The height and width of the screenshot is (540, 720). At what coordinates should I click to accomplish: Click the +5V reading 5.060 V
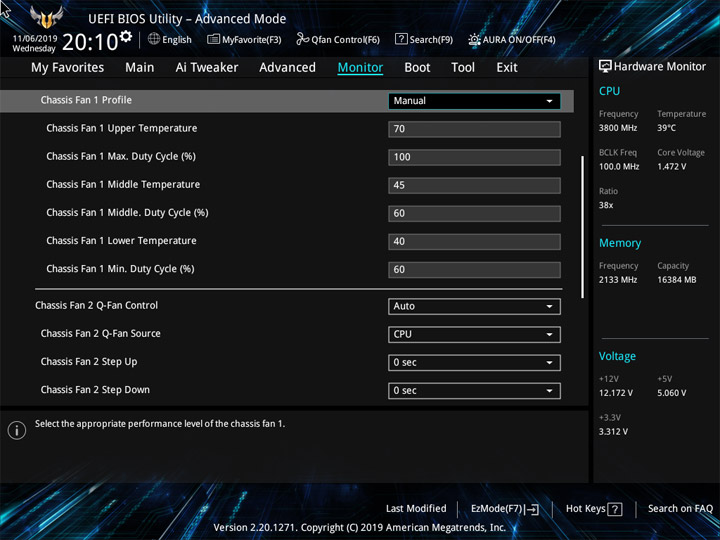click(x=672, y=393)
